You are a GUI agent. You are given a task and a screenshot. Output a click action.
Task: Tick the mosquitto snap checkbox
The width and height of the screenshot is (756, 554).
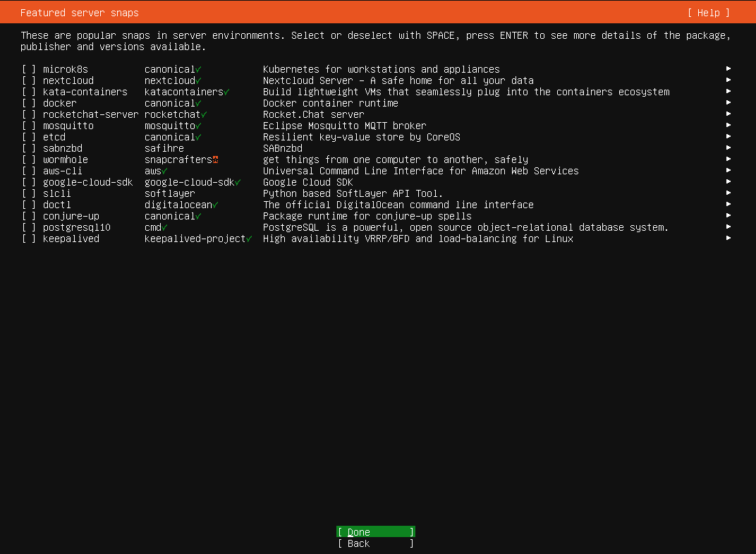point(28,126)
